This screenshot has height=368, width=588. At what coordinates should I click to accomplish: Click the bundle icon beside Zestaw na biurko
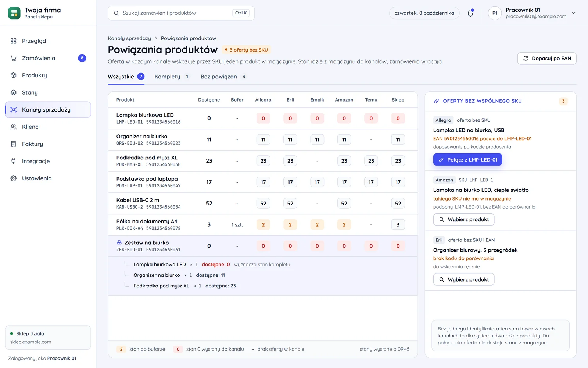click(119, 243)
